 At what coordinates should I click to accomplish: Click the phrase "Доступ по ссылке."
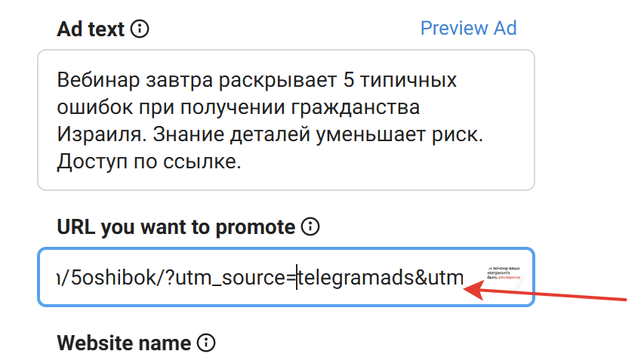(x=148, y=162)
